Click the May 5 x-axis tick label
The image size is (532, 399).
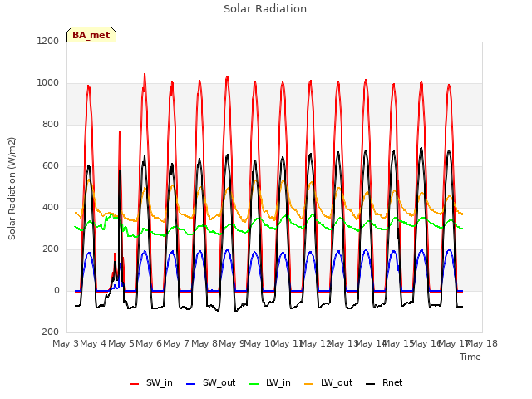tap(121, 343)
